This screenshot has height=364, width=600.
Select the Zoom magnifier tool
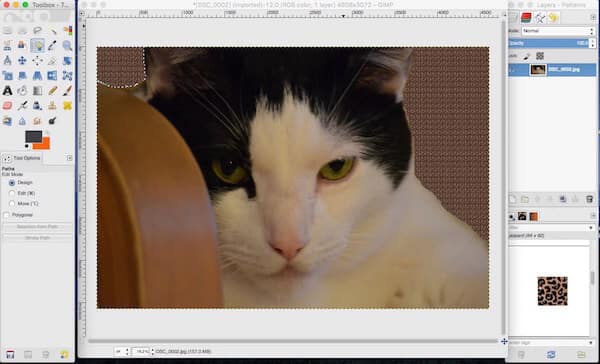pyautogui.click(x=67, y=46)
